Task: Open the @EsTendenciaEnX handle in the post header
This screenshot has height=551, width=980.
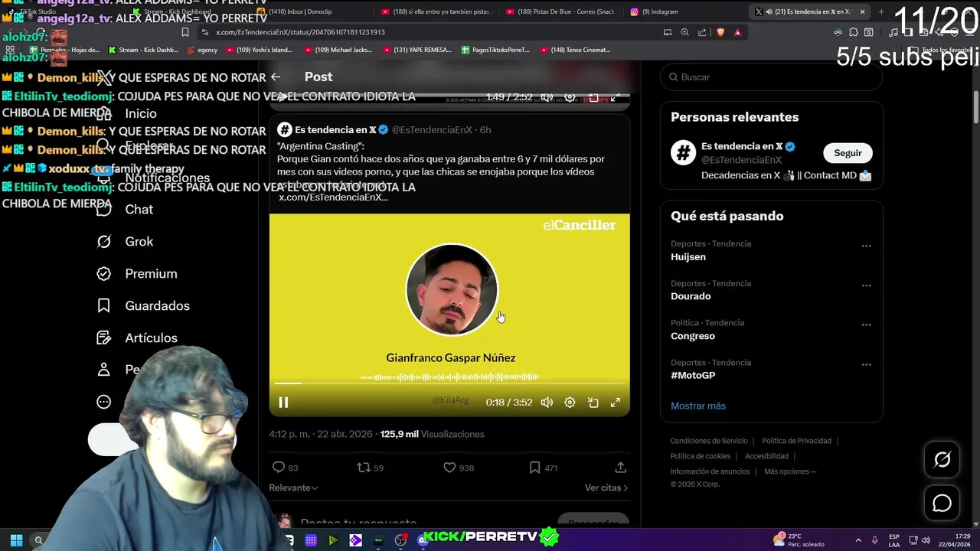Action: tap(432, 129)
